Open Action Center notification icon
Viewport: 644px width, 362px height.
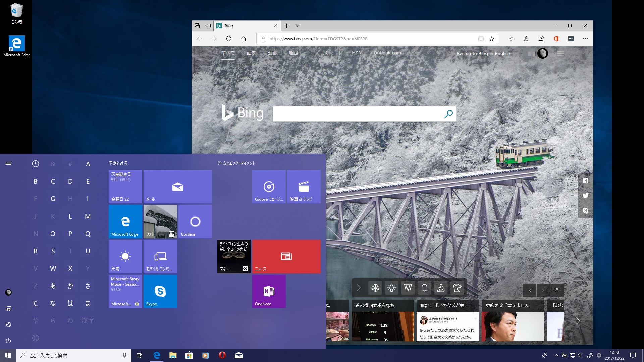[x=633, y=355]
